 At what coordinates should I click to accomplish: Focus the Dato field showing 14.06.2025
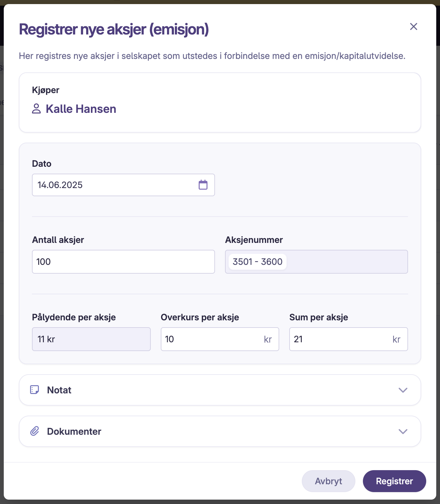pyautogui.click(x=123, y=185)
